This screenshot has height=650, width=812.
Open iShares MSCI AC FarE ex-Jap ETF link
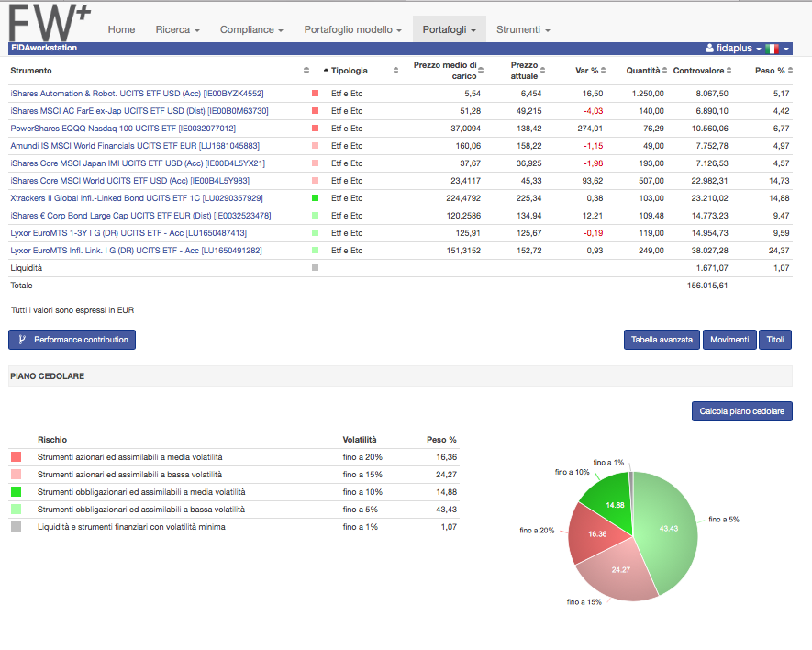pos(139,111)
